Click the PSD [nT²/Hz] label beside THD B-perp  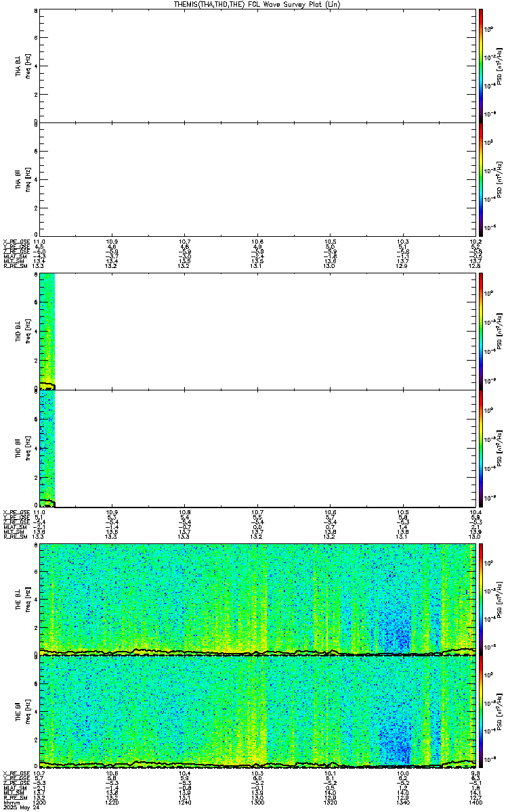500,332
